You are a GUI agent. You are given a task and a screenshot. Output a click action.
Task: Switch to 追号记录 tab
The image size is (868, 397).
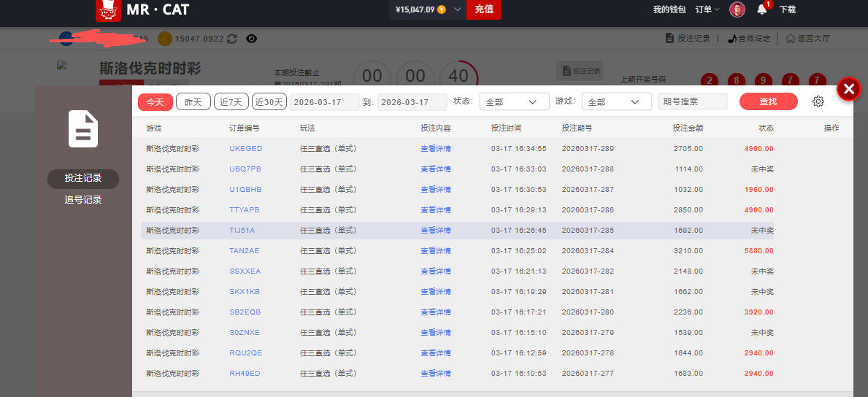pyautogui.click(x=83, y=200)
